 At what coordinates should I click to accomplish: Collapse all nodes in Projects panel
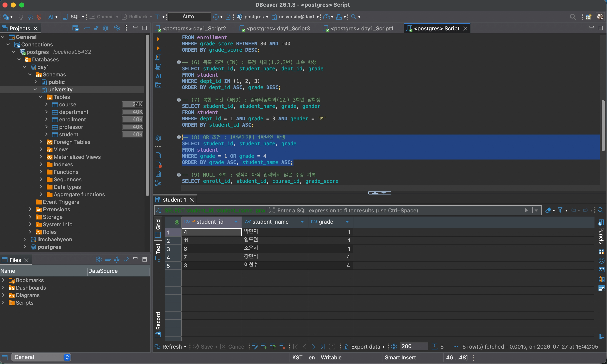(87, 28)
